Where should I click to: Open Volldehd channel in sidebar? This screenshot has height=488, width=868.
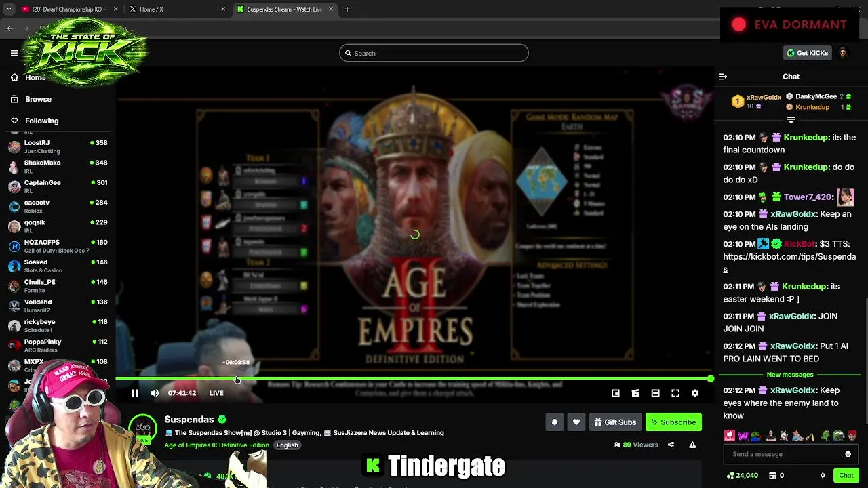coord(58,306)
